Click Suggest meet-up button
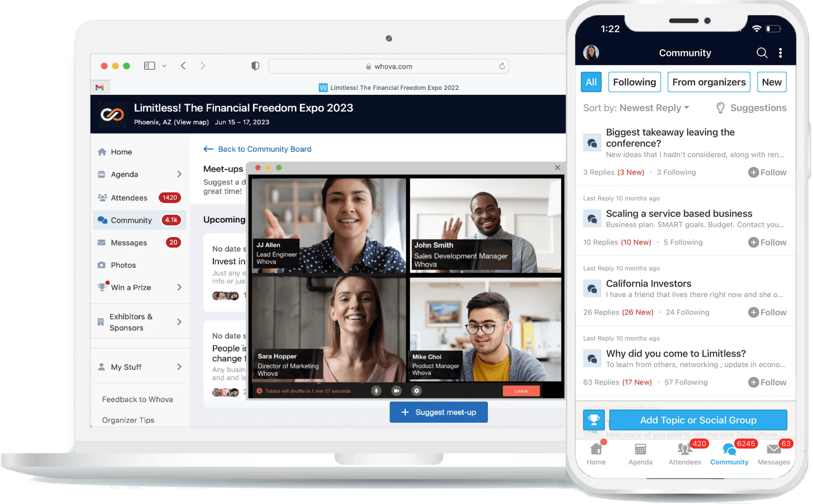 coord(438,412)
